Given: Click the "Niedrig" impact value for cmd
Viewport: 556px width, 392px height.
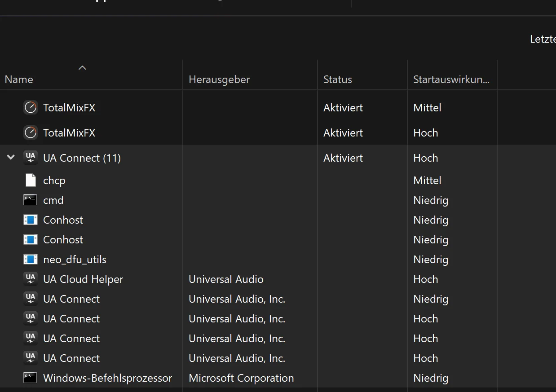Looking at the screenshot, I should click(x=431, y=200).
